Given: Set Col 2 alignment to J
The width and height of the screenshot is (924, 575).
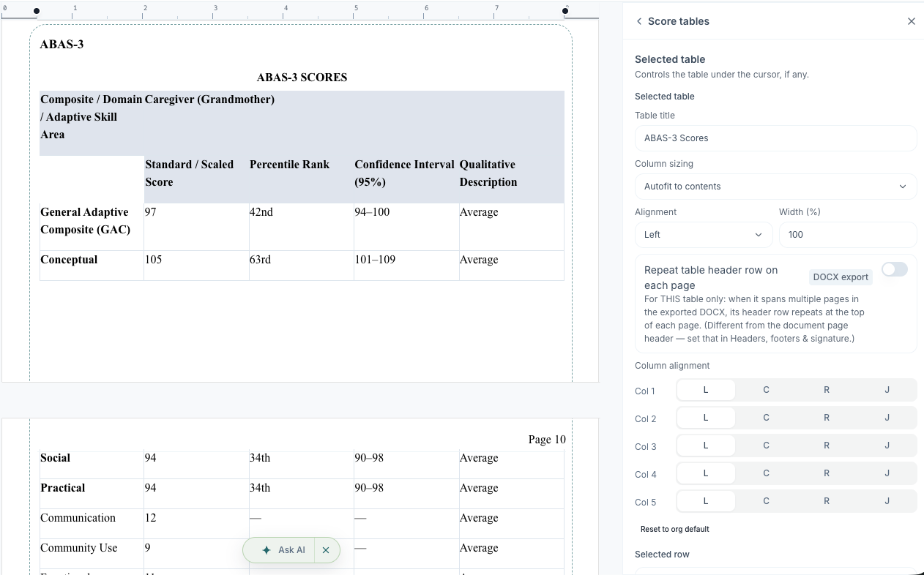Looking at the screenshot, I should coord(887,418).
